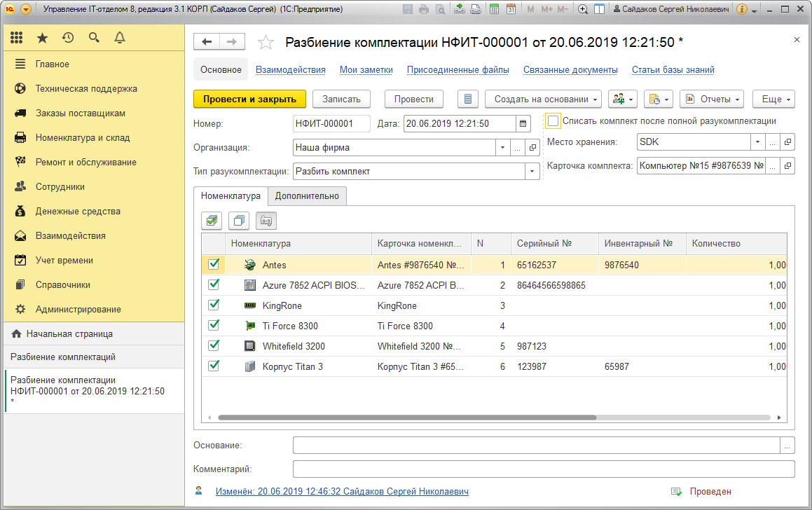Click into the Номер input field

point(331,123)
